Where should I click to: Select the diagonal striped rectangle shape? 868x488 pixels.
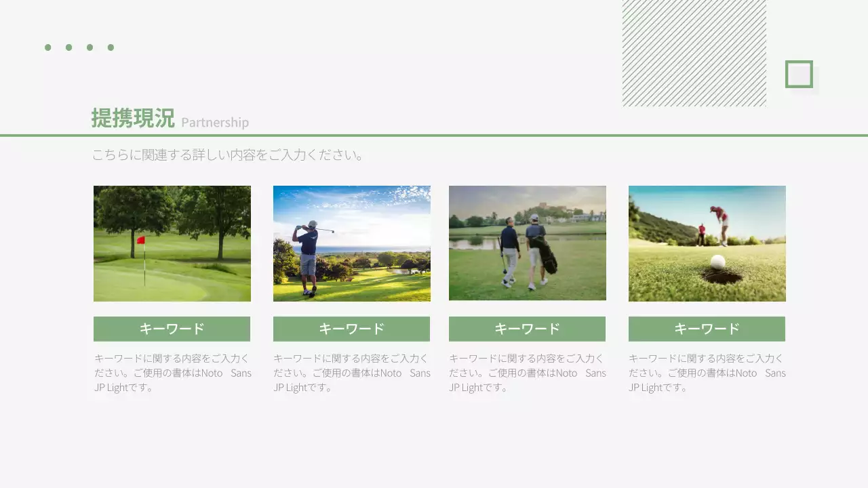pos(694,53)
